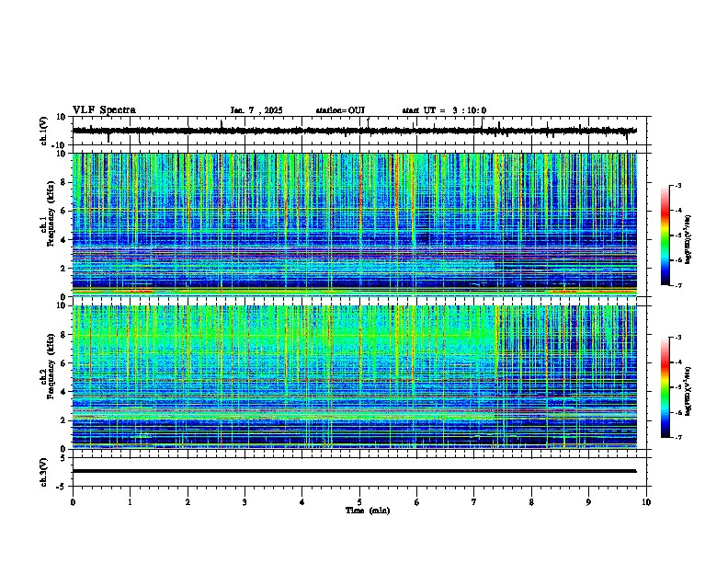
Task: Click the ch.3 flat waveform trace
Action: 354,471
